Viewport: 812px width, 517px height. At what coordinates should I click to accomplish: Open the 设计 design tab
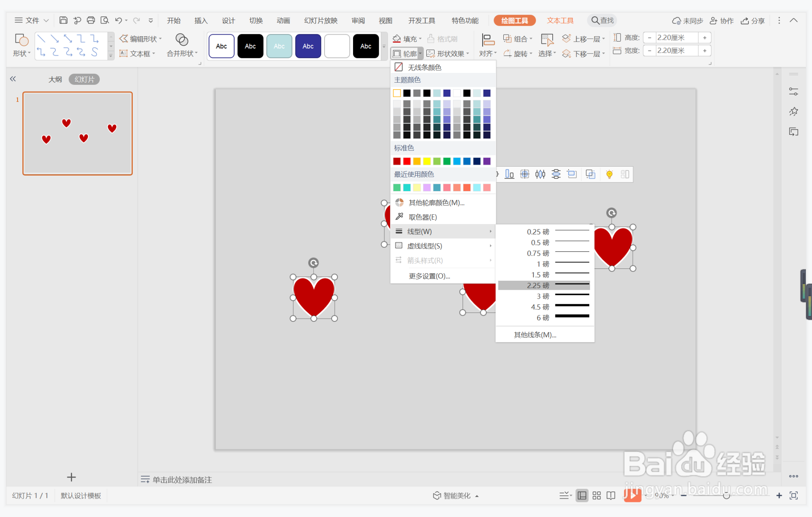tap(228, 20)
